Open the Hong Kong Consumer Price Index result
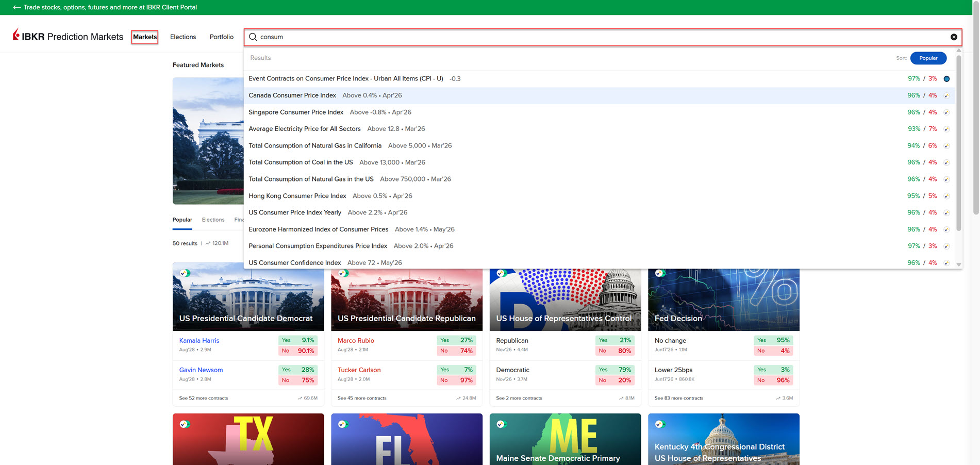Screen dimensions: 980x465 click(x=599, y=196)
